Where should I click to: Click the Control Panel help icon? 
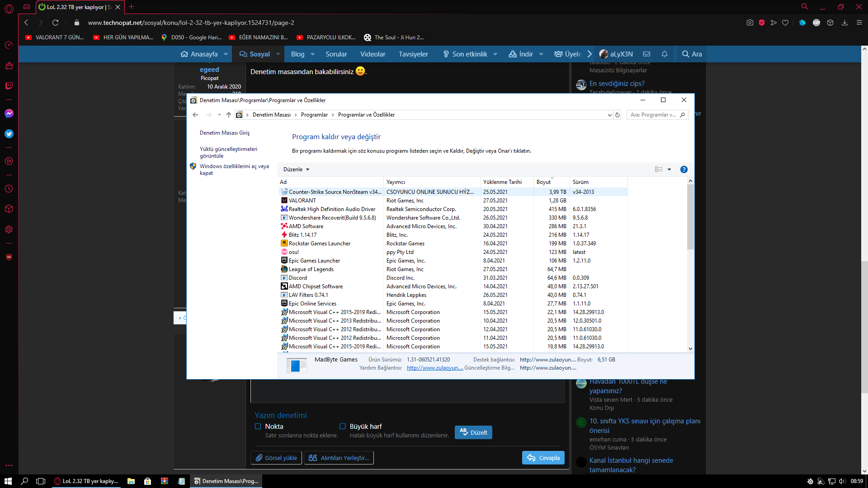[684, 169]
